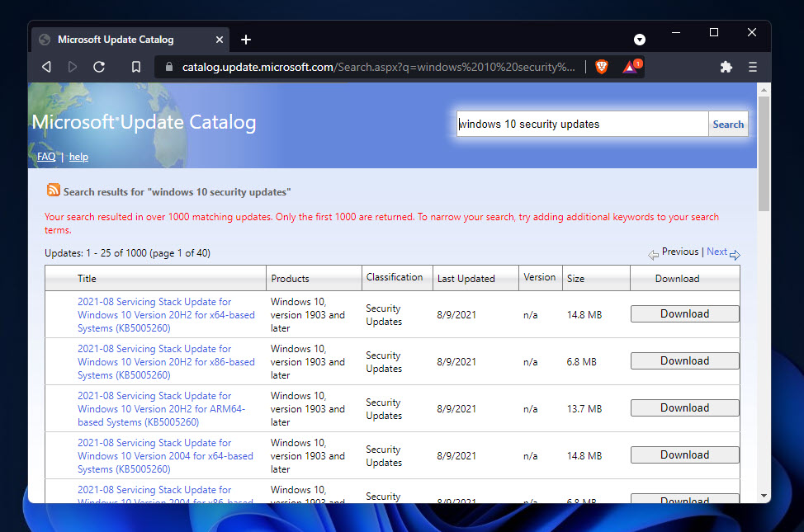Open 20H2 ARM64-based Systems KB5005260 update link
The height and width of the screenshot is (532, 804).
pyautogui.click(x=162, y=409)
